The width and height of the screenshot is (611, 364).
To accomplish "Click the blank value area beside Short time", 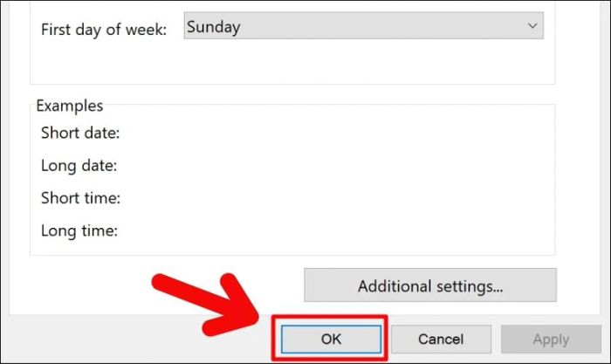I will (x=335, y=198).
